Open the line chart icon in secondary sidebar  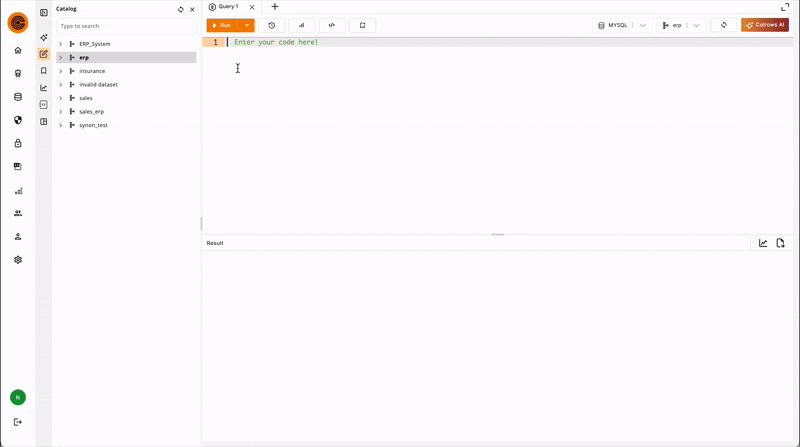point(44,88)
